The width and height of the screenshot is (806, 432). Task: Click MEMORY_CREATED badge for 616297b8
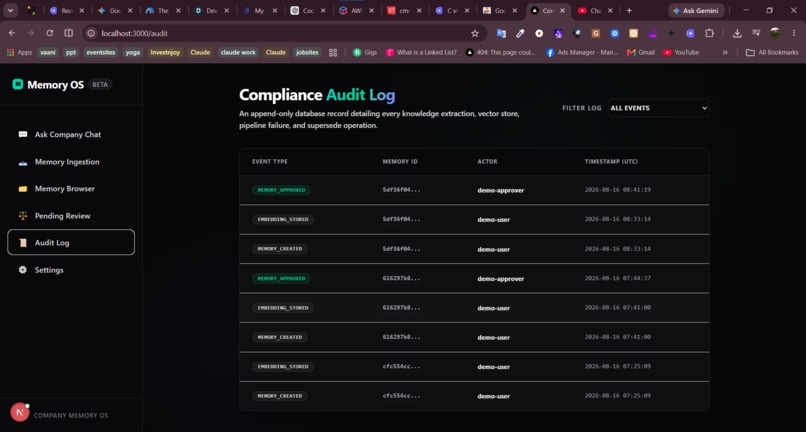click(x=280, y=337)
